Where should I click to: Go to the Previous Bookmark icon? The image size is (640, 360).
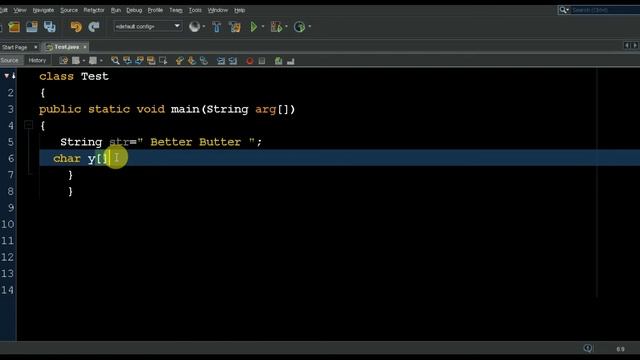(180, 61)
